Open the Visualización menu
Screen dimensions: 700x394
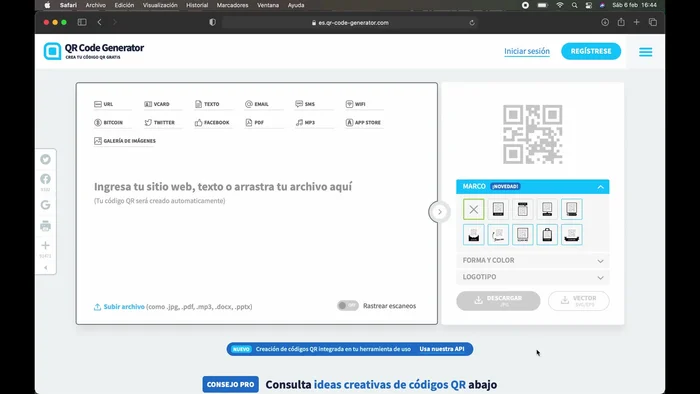pos(160,5)
